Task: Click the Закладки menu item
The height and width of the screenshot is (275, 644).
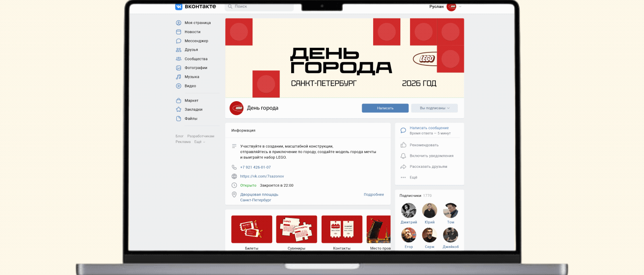Action: [x=193, y=109]
